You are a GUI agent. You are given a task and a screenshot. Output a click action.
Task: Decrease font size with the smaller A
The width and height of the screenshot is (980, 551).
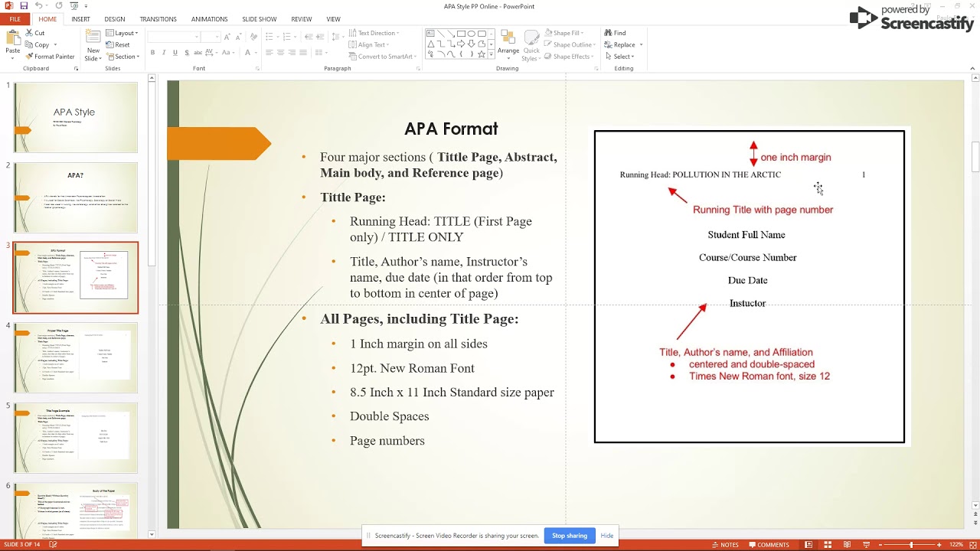(x=237, y=37)
